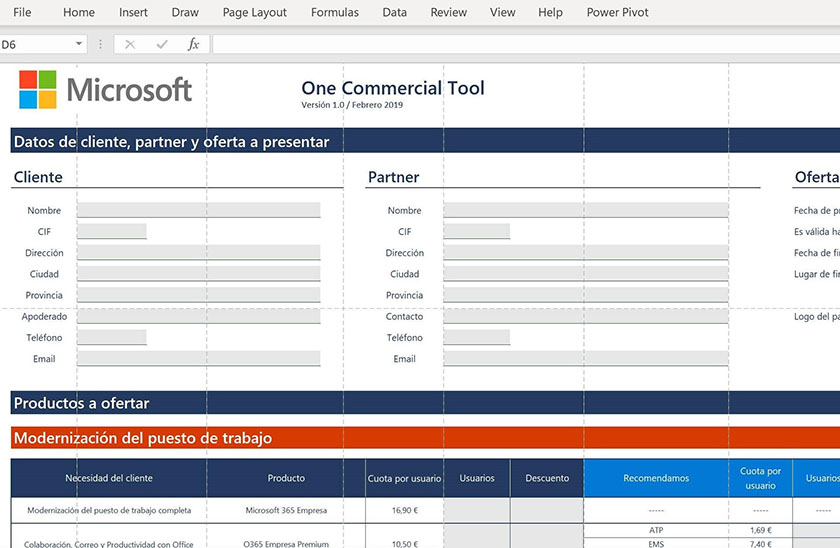Viewport: 840px width, 548px height.
Task: Select the Cliente Nombre field
Action: pyautogui.click(x=199, y=210)
